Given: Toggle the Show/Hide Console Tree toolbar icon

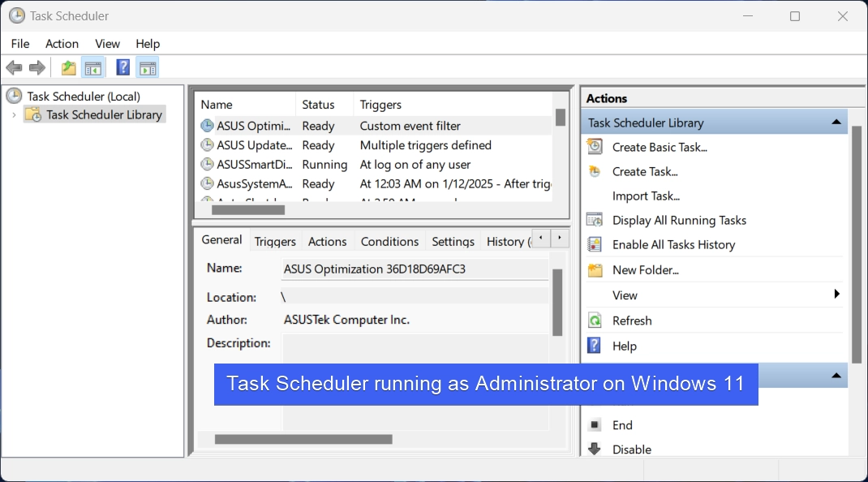Looking at the screenshot, I should (93, 68).
